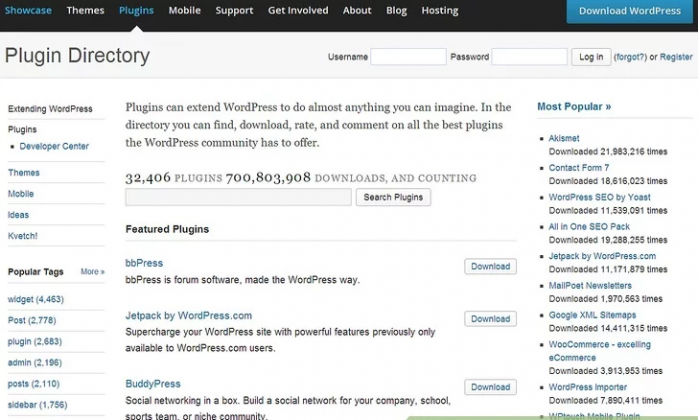698x420 pixels.
Task: Open the Developer Center sidebar link
Action: [x=54, y=146]
